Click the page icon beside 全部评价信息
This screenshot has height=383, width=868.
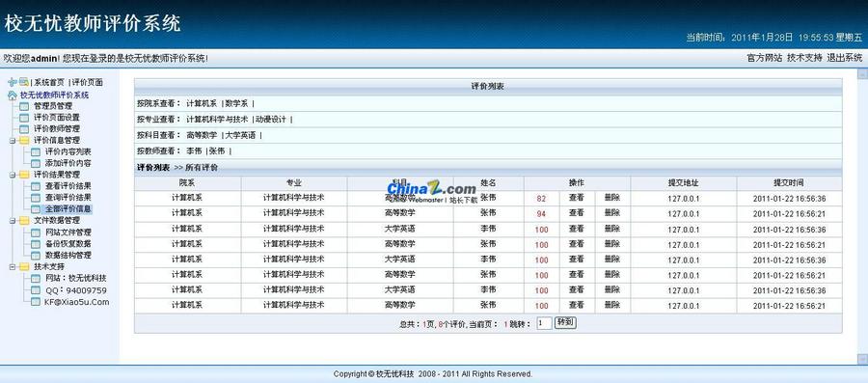pos(36,209)
